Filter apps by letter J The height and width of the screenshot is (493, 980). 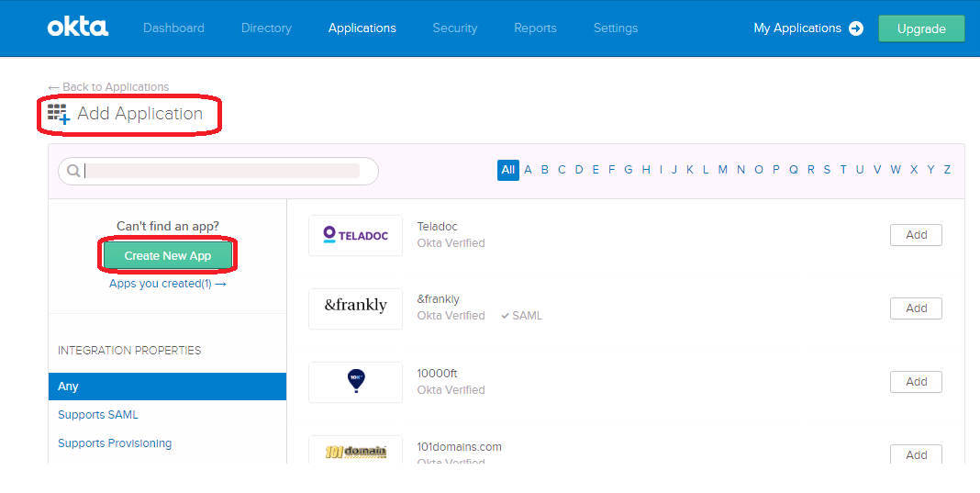coord(674,170)
